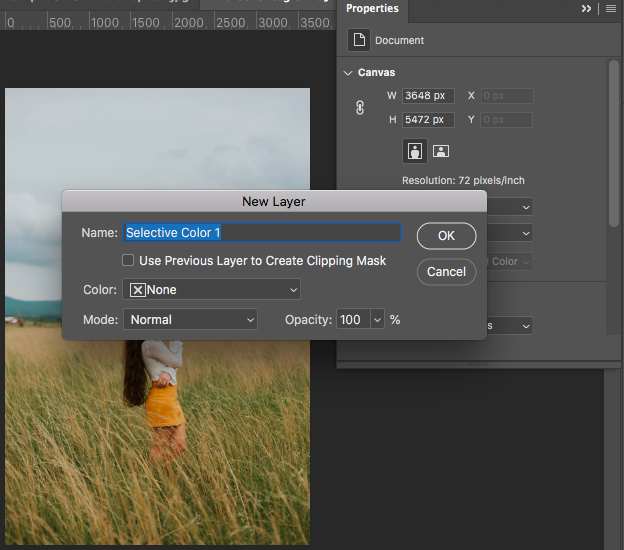Image resolution: width=624 pixels, height=550 pixels.
Task: Toggle the width-height link icon
Action: click(x=360, y=107)
